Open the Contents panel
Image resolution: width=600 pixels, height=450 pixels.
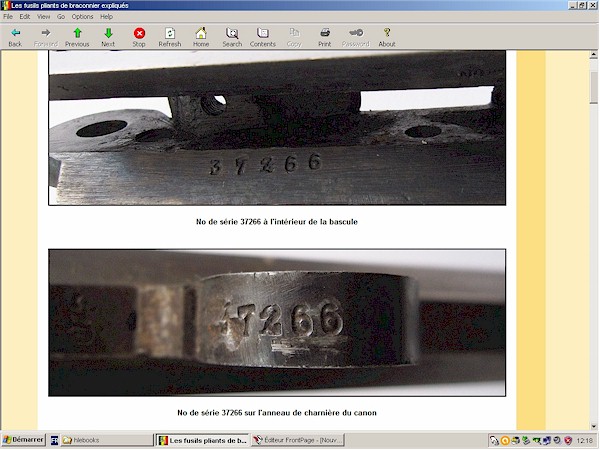pyautogui.click(x=262, y=37)
